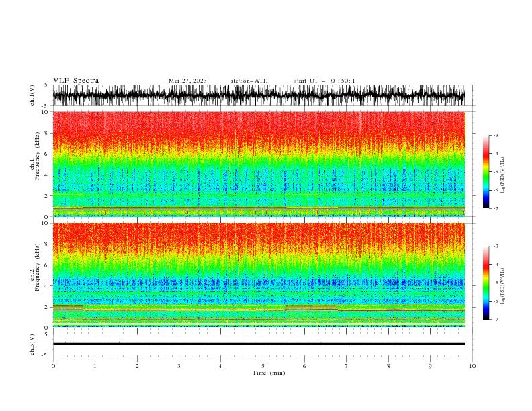
Task: Click the ch.1 spectrogram panel
Action: pyautogui.click(x=259, y=164)
